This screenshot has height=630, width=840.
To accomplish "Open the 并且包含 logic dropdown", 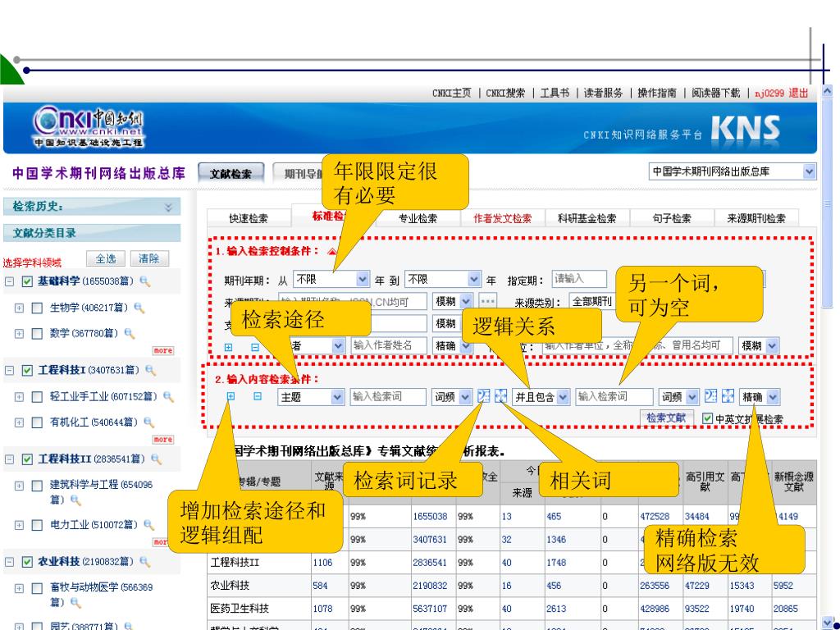I will click(541, 397).
